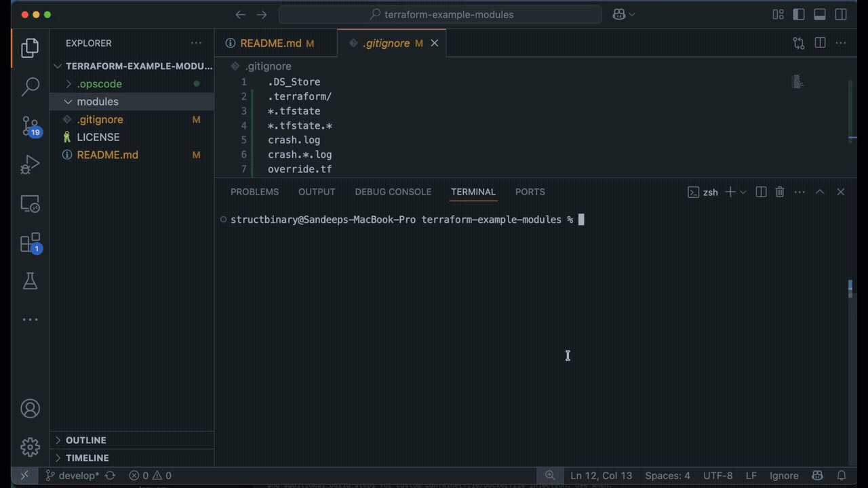Switch branch via develop* status item

[72, 475]
